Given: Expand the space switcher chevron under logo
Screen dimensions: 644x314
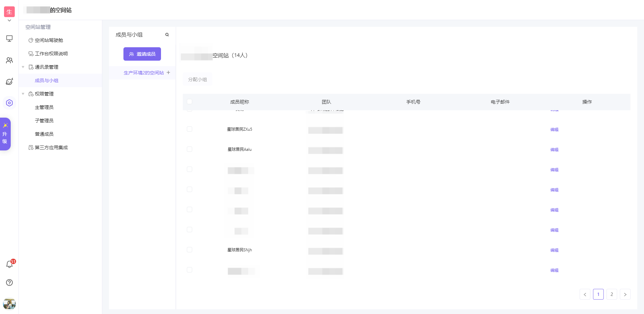Looking at the screenshot, I should 9,20.
